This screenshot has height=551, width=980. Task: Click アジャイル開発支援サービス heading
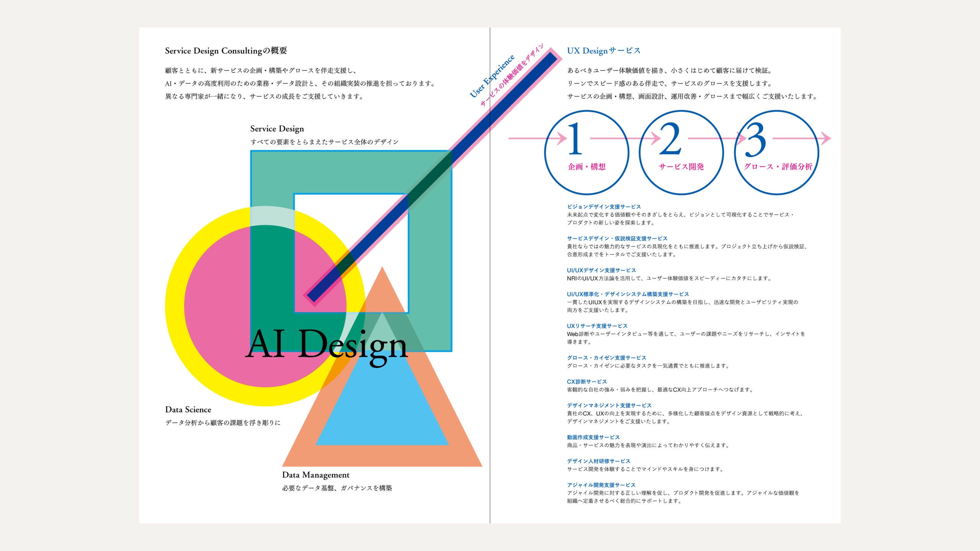pos(601,485)
